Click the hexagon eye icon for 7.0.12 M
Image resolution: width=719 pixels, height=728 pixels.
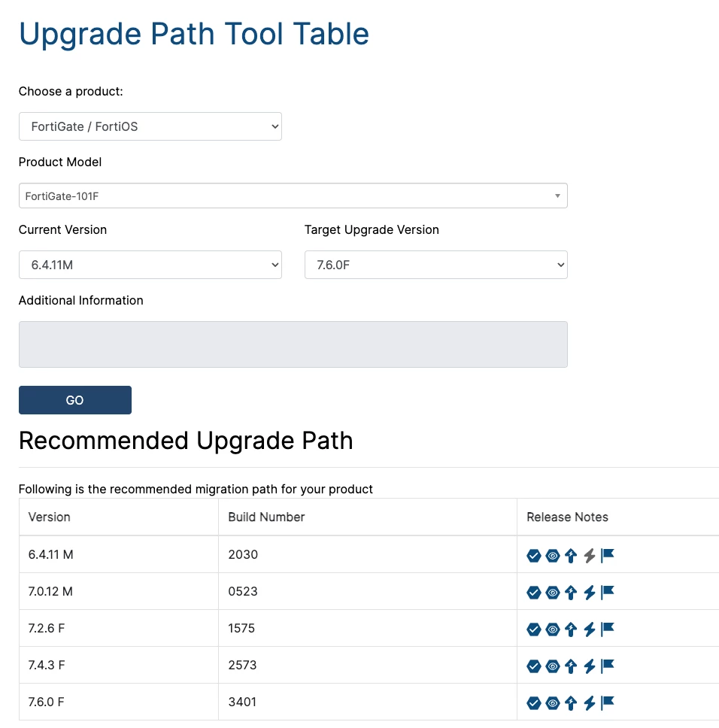coord(552,593)
